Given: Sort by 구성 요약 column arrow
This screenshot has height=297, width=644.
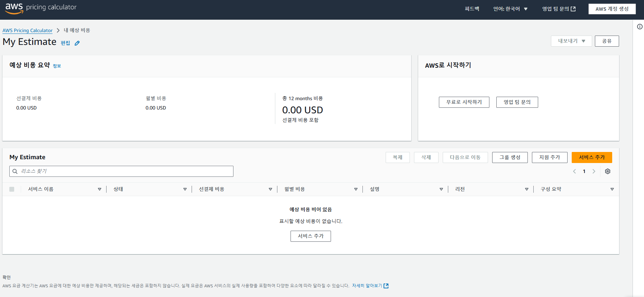Looking at the screenshot, I should coord(612,189).
